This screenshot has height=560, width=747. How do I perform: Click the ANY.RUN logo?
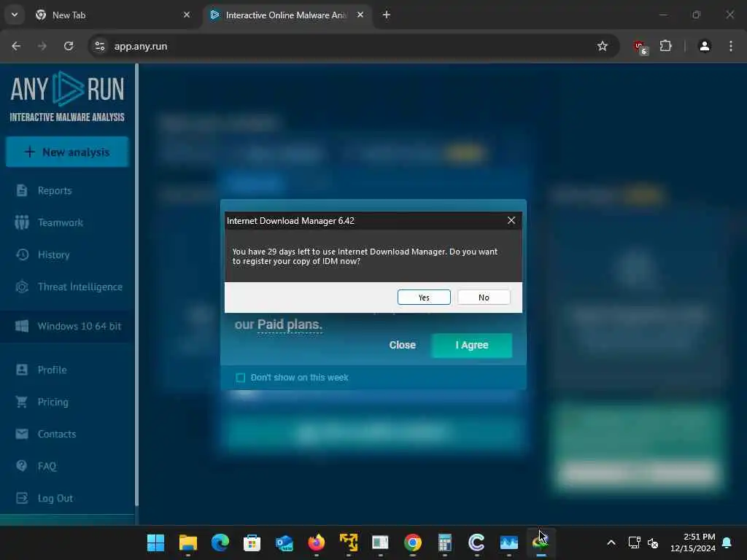click(x=67, y=97)
